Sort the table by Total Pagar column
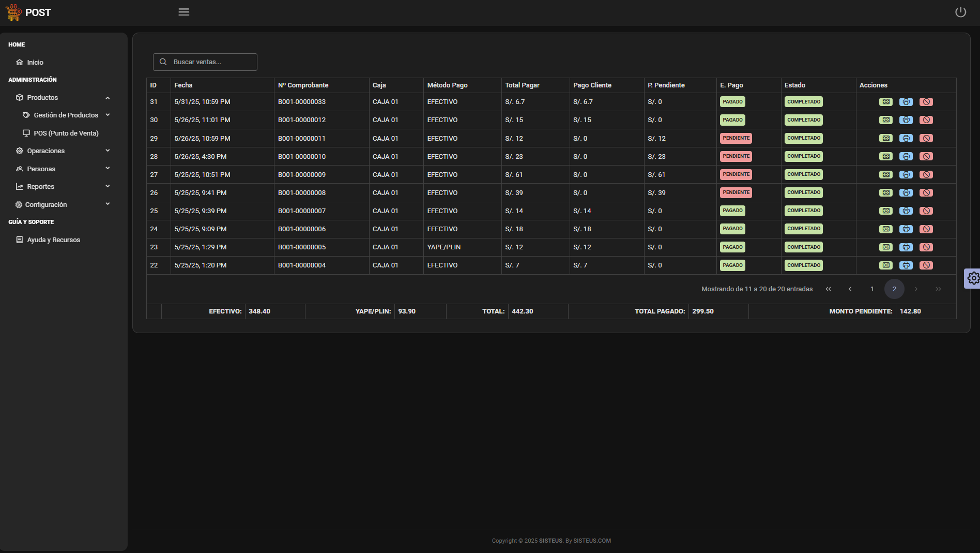 pyautogui.click(x=522, y=85)
